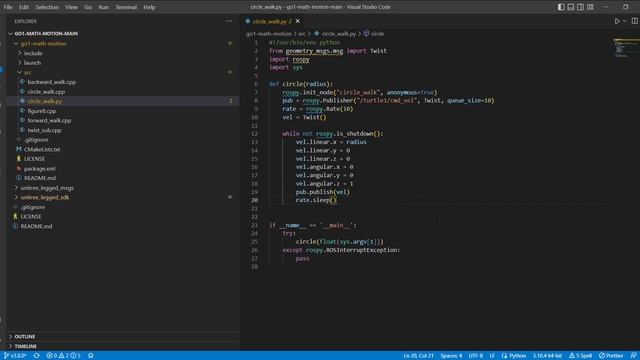Open the Selection menu

click(x=47, y=7)
